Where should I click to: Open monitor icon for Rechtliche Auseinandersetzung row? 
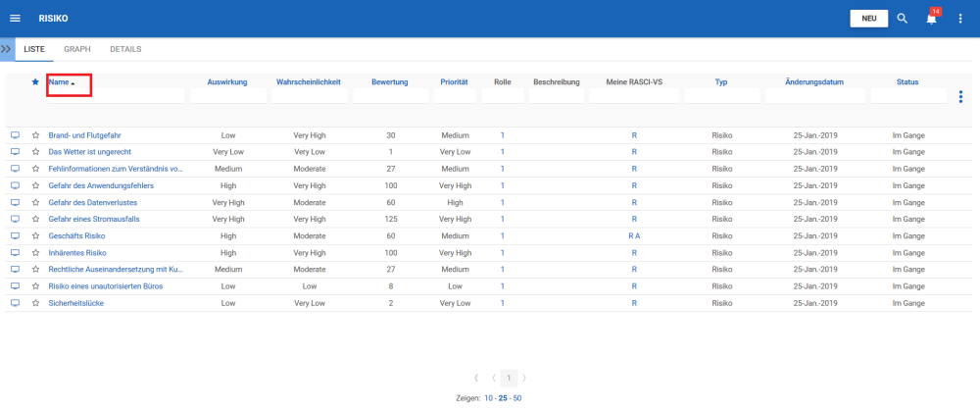(16, 269)
